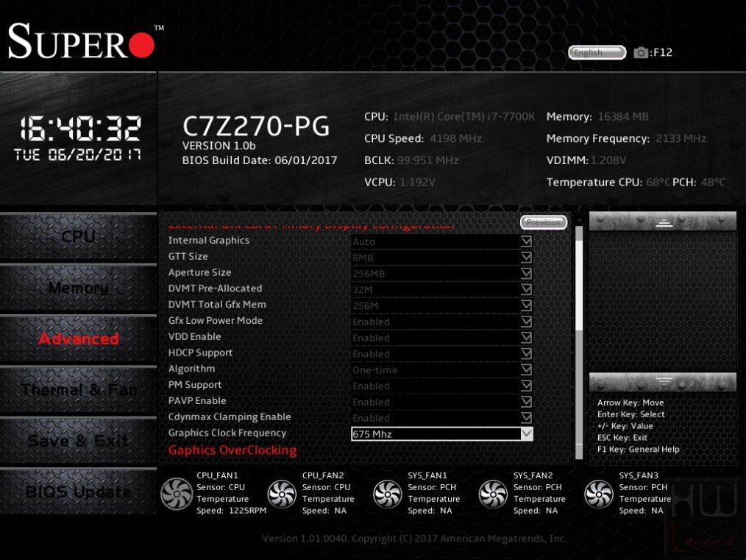Click the Algorithm setting label
The height and width of the screenshot is (560, 746).
point(191,369)
